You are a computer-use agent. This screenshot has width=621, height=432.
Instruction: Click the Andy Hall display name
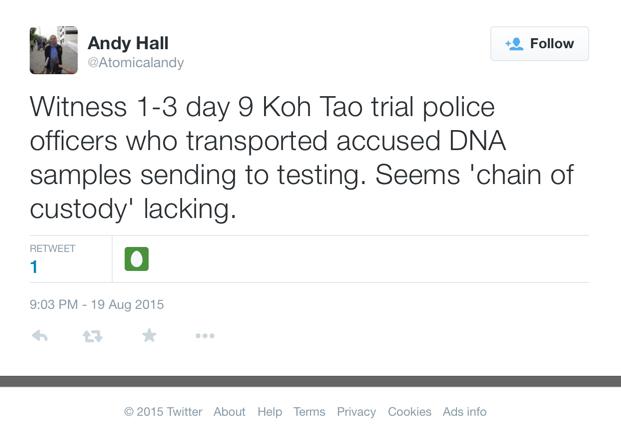pyautogui.click(x=128, y=42)
